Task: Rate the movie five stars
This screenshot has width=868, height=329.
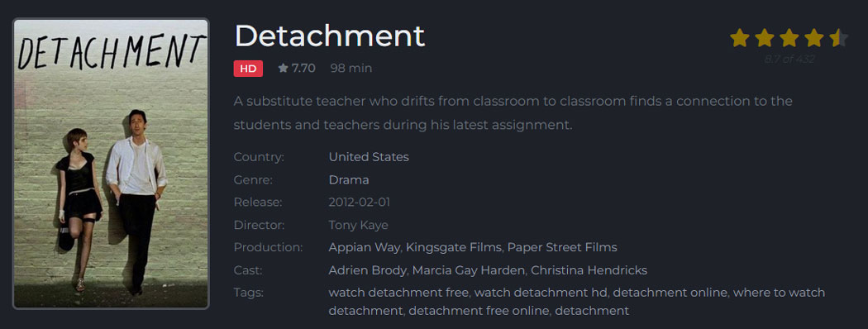Action: coord(839,38)
